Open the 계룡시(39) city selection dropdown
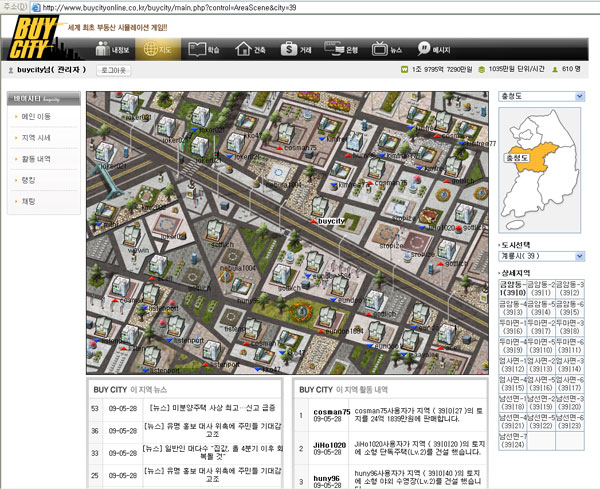Screen dimensions: 600x489 tap(539, 256)
